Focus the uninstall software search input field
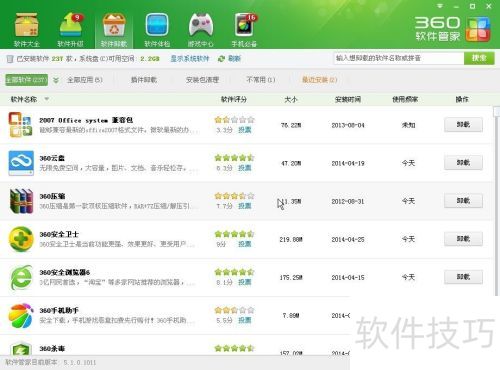 coord(399,58)
